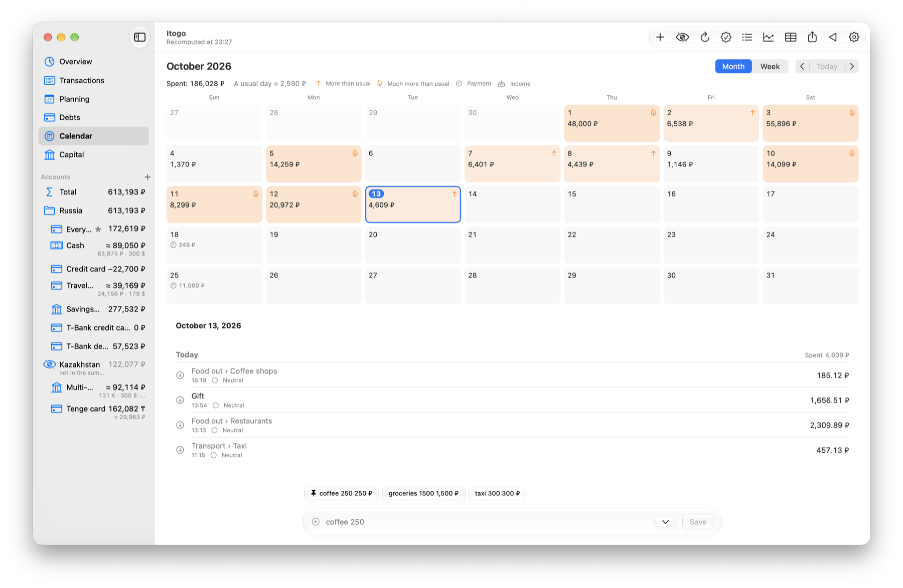Select October 25 with the 11,000 ₽ payment
The height and width of the screenshot is (588, 903).
[x=214, y=286]
